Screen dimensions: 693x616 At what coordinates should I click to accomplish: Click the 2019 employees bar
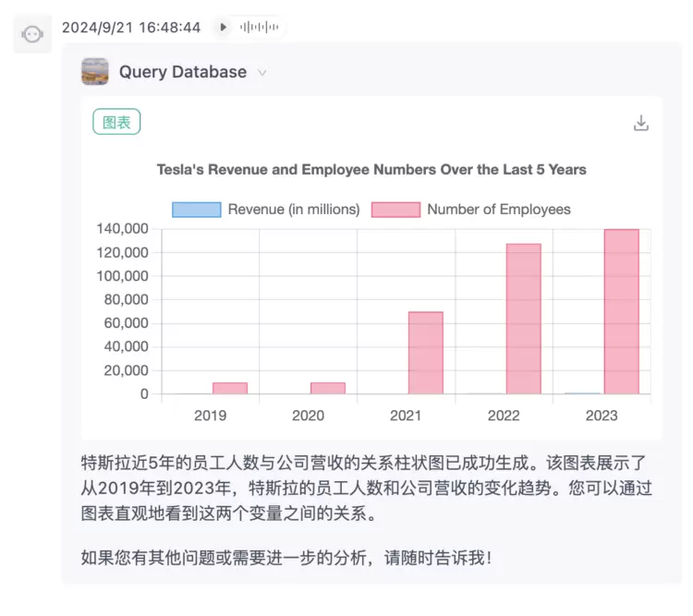click(x=230, y=388)
